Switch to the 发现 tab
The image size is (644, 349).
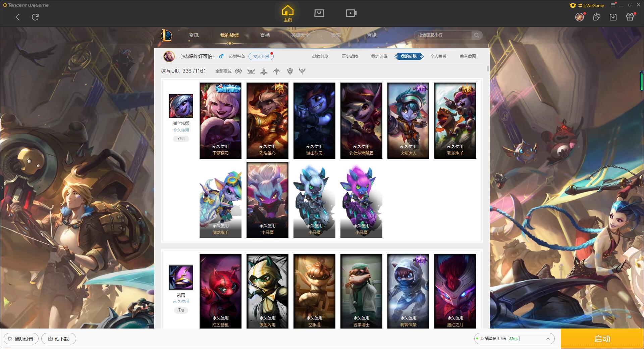click(336, 35)
